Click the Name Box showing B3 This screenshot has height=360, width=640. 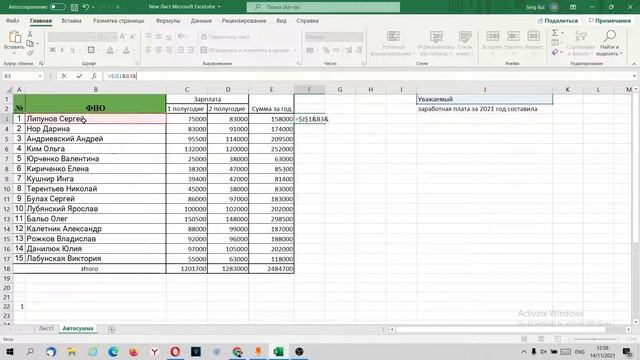pyautogui.click(x=22, y=76)
